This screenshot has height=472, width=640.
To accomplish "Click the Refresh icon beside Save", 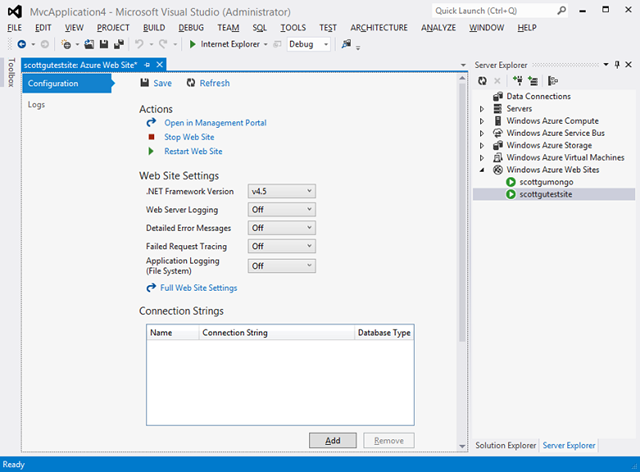I will pos(191,83).
